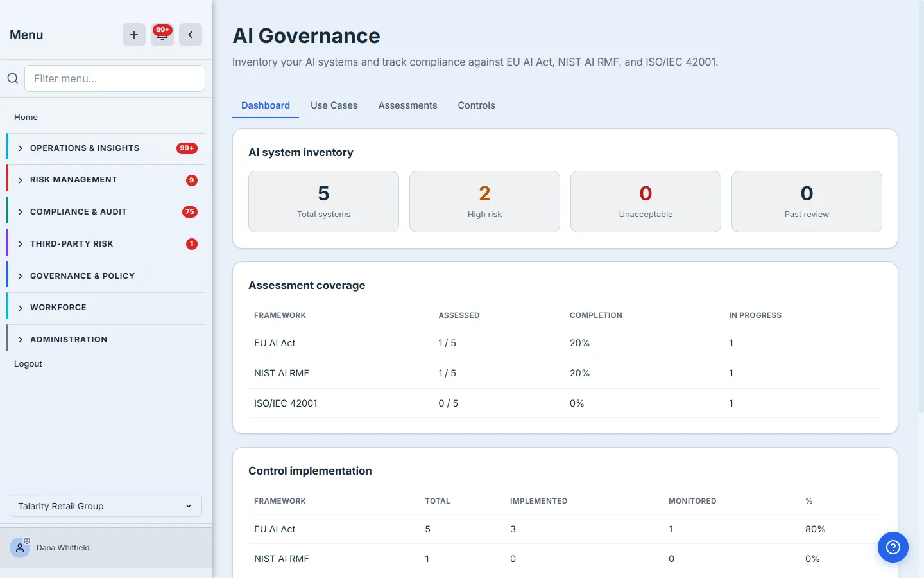The image size is (924, 578).
Task: Click the MONITORED column header
Action: click(x=692, y=501)
